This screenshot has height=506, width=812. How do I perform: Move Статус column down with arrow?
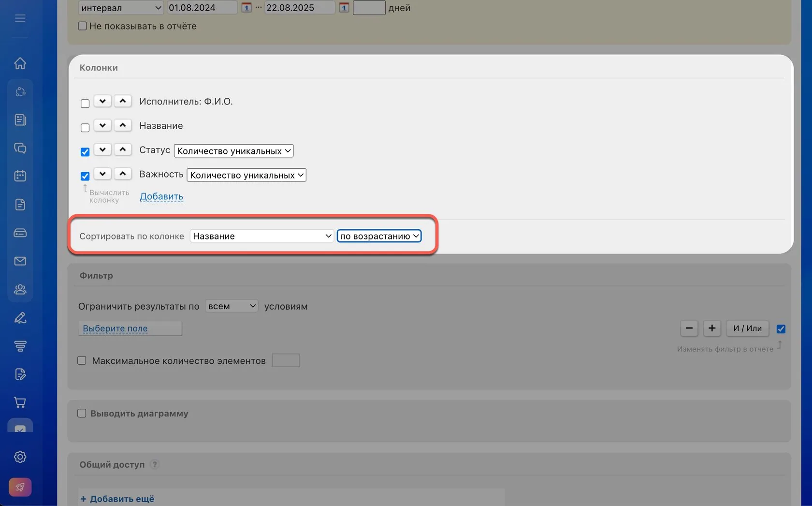102,149
